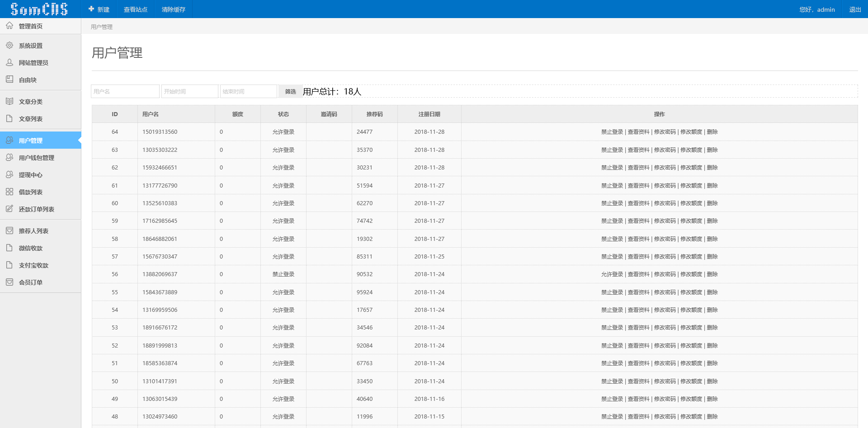The width and height of the screenshot is (868, 428).
Task: Click the home icon beside 管理首页
Action: (9, 26)
